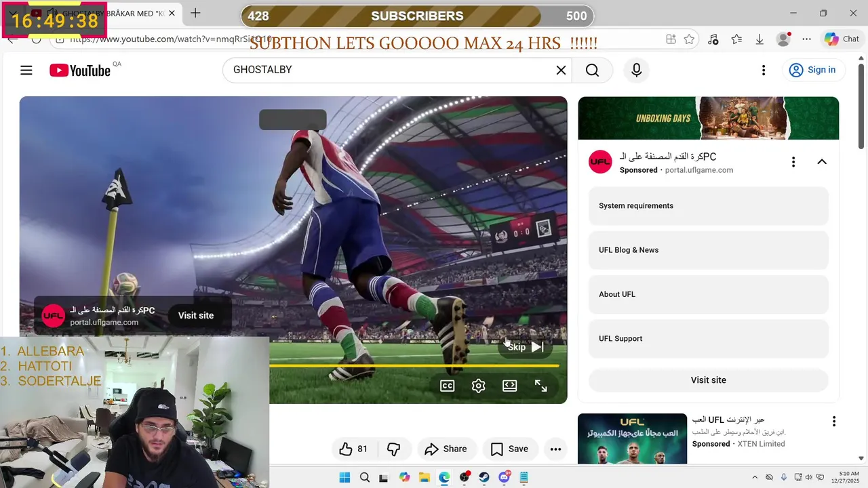Go to the YouTube home logo
Screen dimensions: 868x488
coord(80,70)
